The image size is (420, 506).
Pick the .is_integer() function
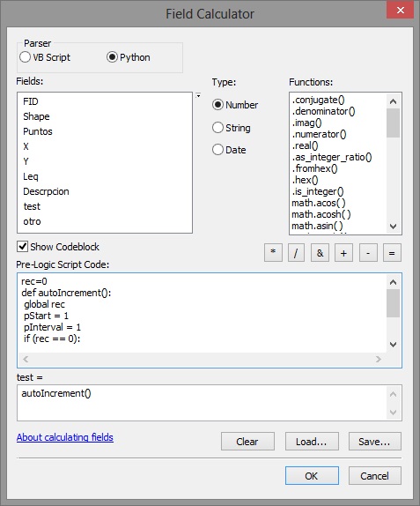[x=318, y=191]
